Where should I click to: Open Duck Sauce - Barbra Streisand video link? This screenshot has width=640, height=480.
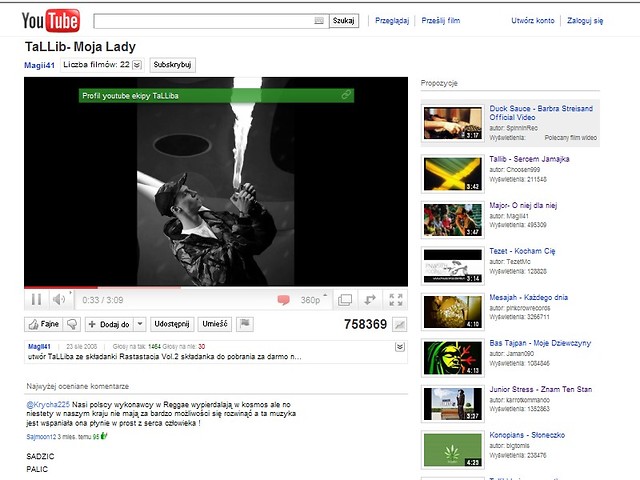(x=541, y=113)
